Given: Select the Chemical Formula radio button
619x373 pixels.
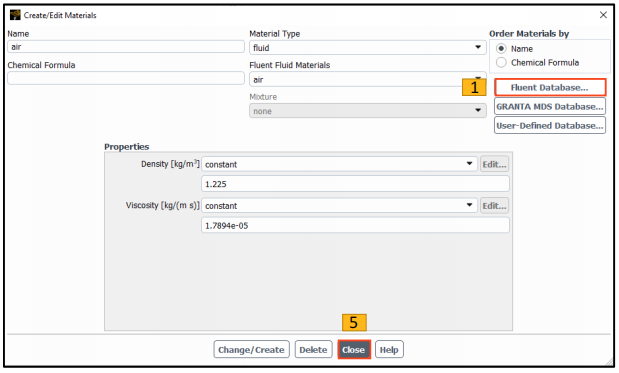Looking at the screenshot, I should tap(501, 62).
